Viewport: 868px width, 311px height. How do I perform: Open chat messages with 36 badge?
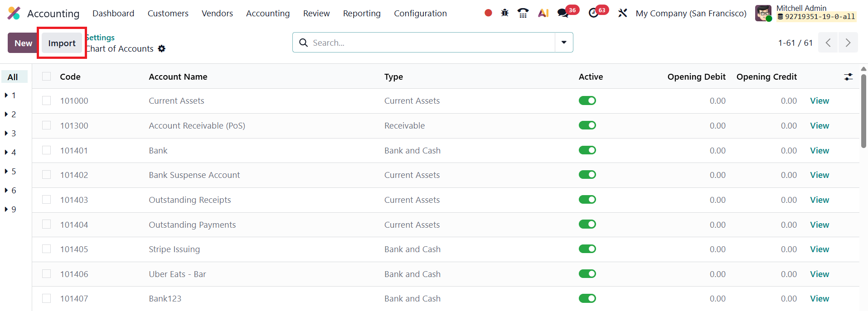pyautogui.click(x=563, y=13)
